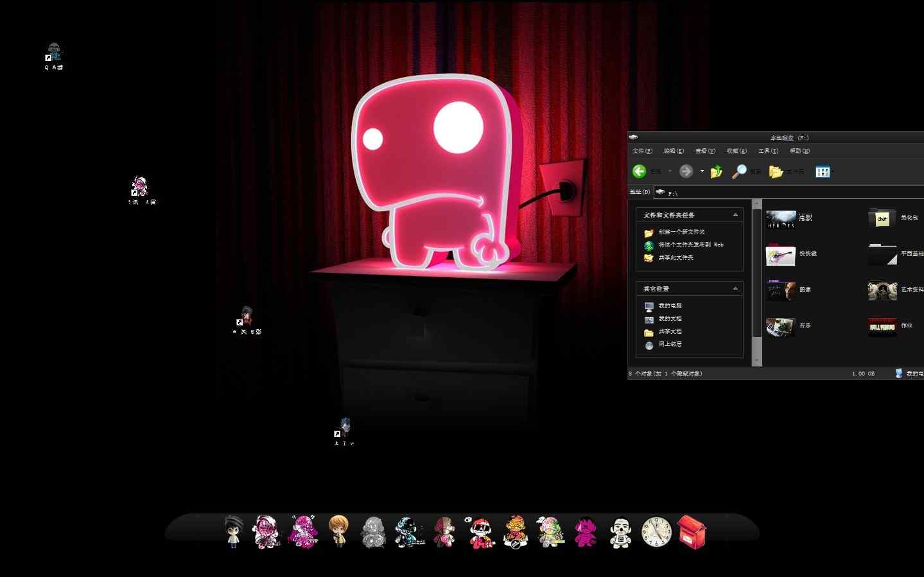Collapse the 文件和文件夹任务 panel chevron

pos(735,215)
